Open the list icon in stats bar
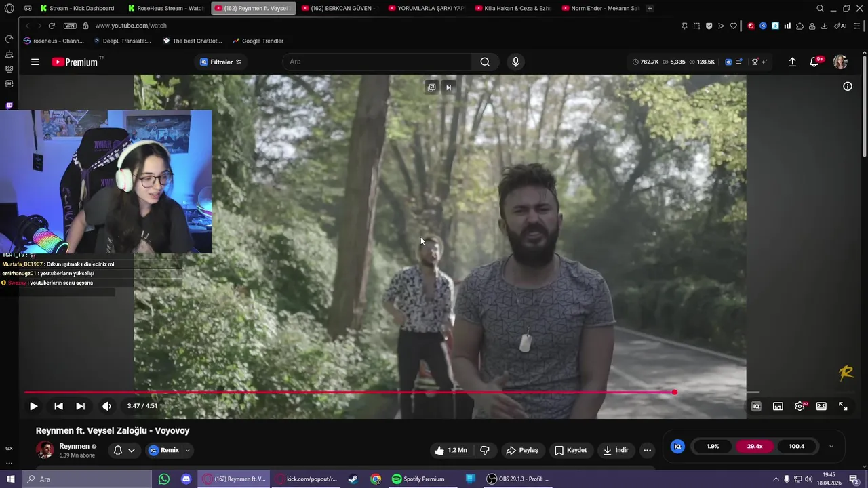The image size is (868, 488). coord(739,62)
